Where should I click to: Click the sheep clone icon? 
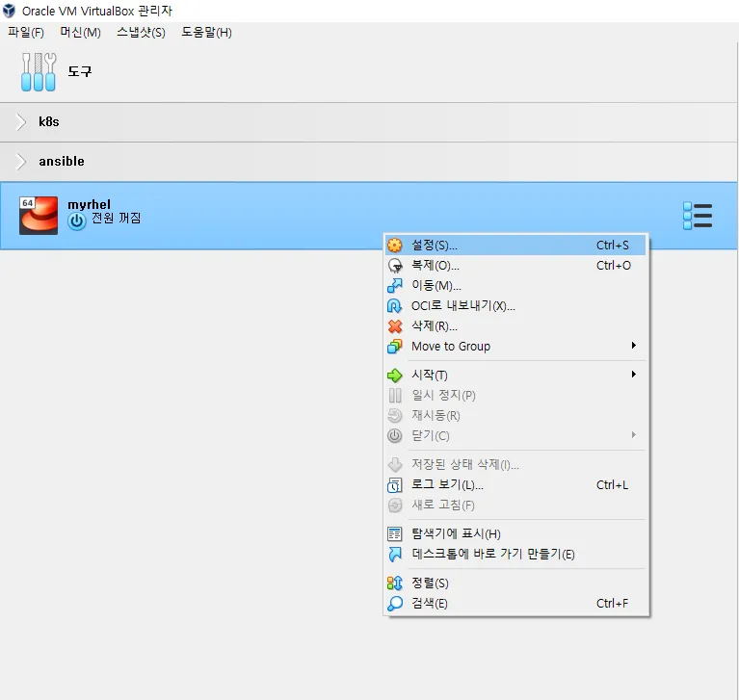pyautogui.click(x=394, y=266)
